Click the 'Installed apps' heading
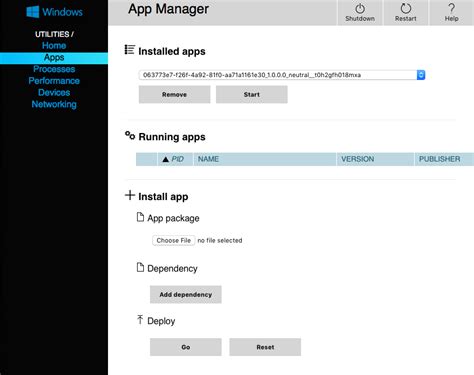This screenshot has width=474, height=375. [172, 51]
